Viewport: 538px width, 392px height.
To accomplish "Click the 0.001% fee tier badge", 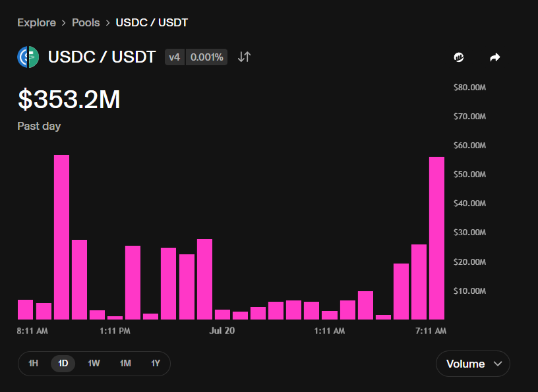I will coord(206,57).
